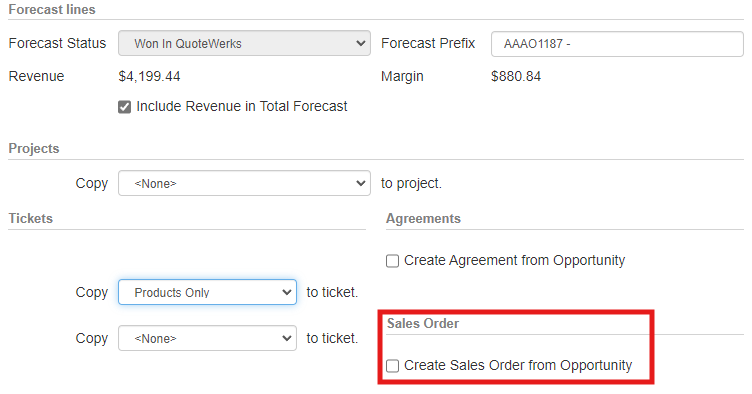Click the Sales Order section heading
752x394 pixels.
(423, 324)
